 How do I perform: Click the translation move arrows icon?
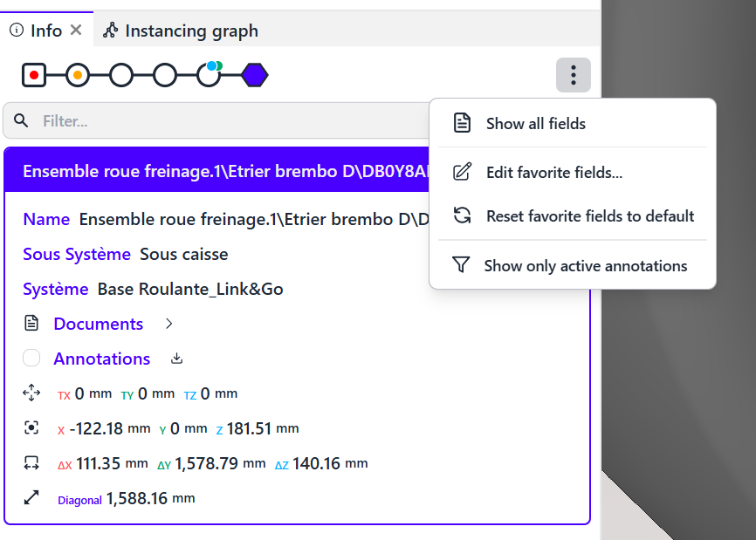click(x=31, y=393)
